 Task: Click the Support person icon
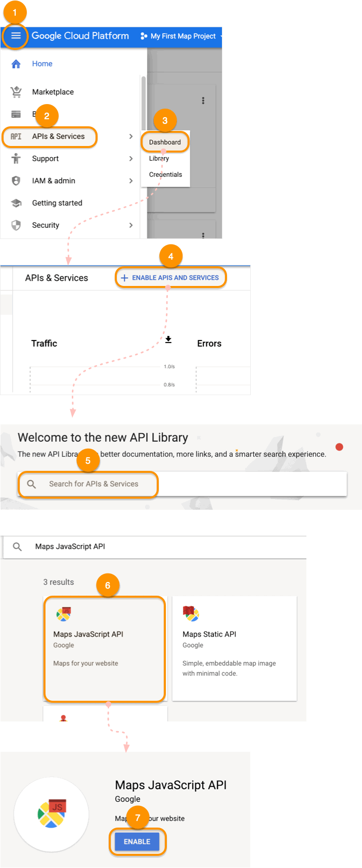(16, 159)
